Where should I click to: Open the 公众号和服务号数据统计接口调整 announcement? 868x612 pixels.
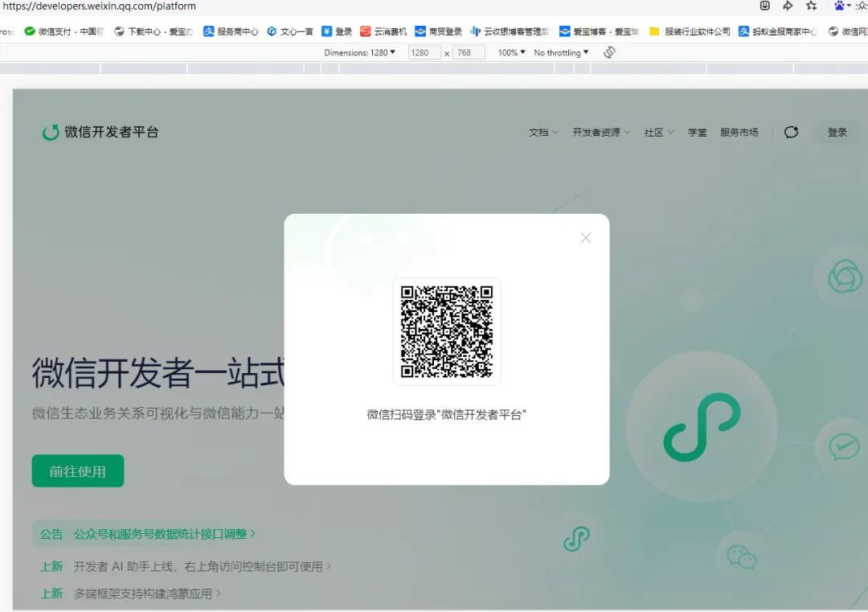click(x=165, y=534)
